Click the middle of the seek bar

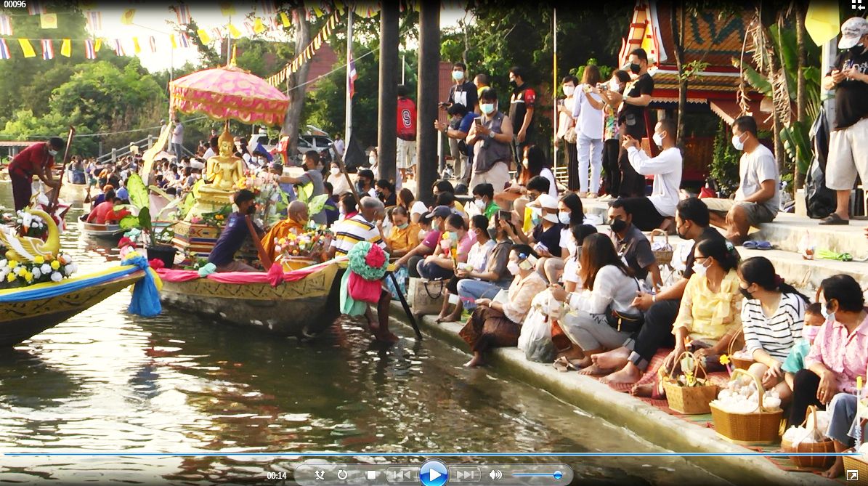[434, 455]
